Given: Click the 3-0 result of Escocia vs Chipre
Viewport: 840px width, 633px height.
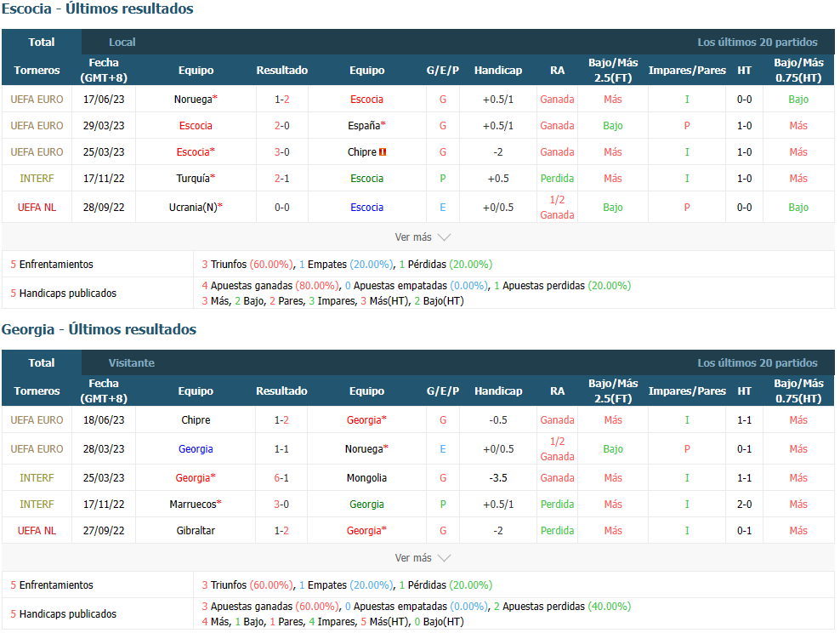Looking at the screenshot, I should tap(281, 152).
